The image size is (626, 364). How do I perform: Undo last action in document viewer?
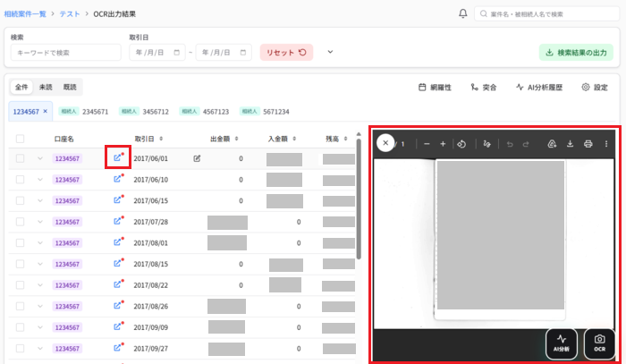coord(510,144)
